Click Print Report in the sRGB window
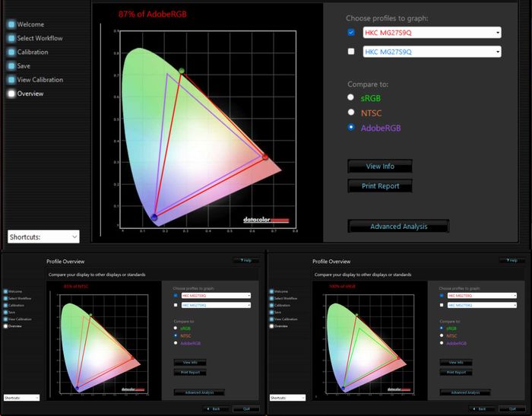 (x=456, y=372)
